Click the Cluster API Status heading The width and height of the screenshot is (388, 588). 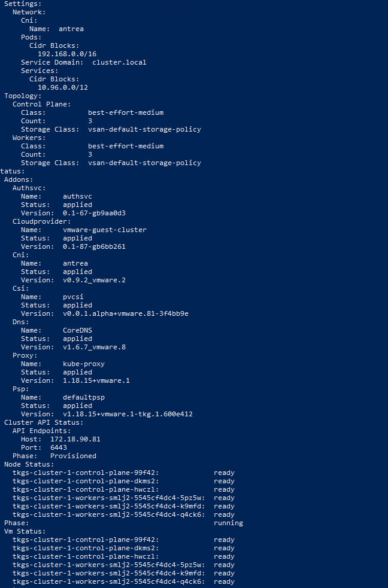pyautogui.click(x=44, y=422)
